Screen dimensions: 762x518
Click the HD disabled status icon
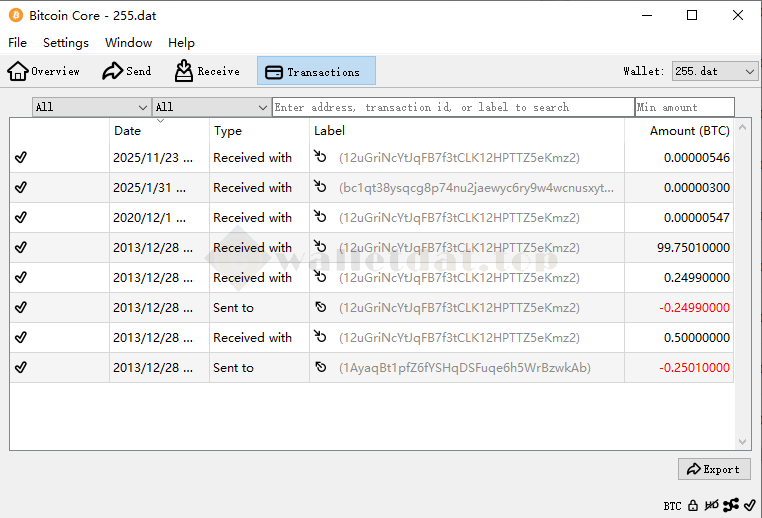[x=711, y=506]
